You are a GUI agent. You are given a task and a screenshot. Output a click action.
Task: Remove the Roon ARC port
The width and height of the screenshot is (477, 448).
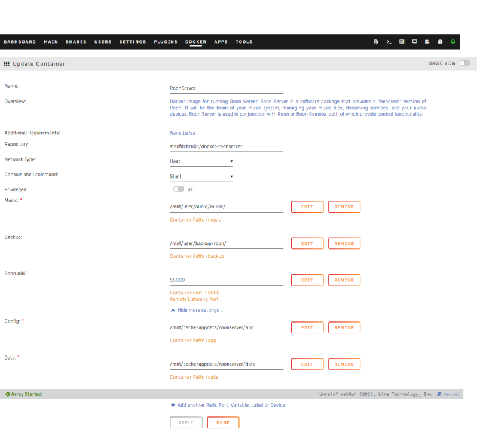(344, 280)
